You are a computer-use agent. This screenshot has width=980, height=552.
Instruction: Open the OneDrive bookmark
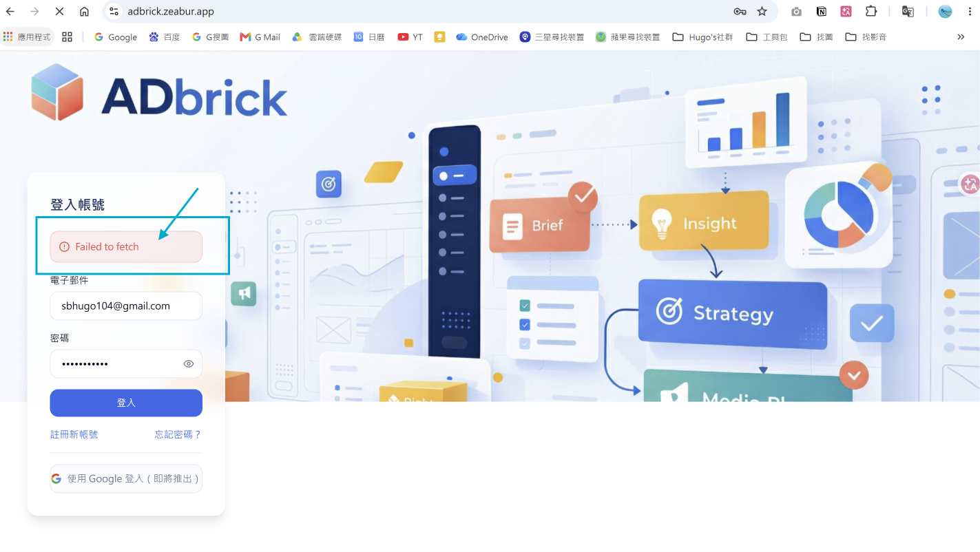coord(482,37)
